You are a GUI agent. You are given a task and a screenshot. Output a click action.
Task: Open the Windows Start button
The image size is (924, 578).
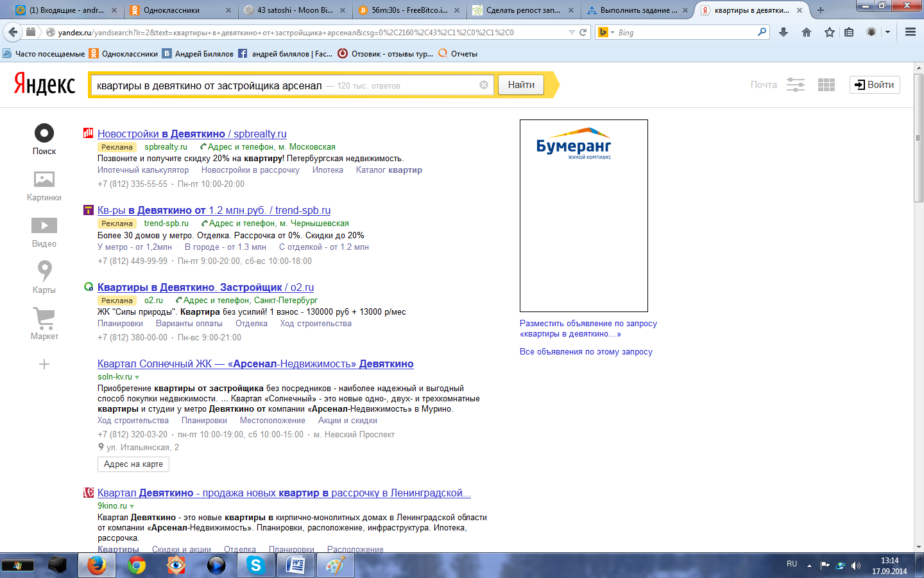coord(17,565)
